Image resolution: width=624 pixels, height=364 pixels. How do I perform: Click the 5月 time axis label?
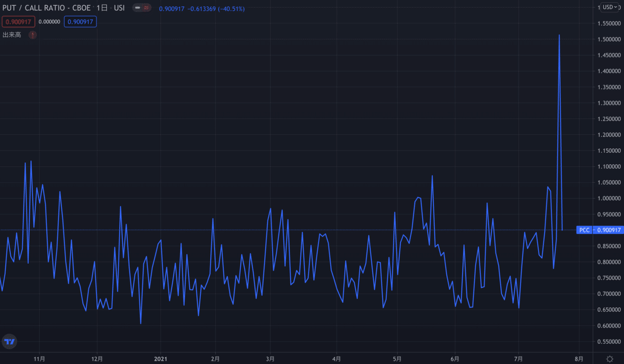point(398,359)
